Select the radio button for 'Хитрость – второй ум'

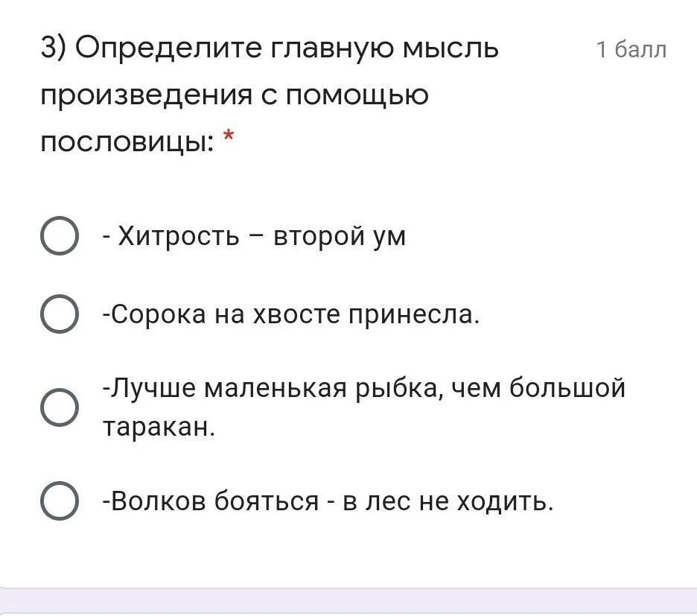point(60,235)
